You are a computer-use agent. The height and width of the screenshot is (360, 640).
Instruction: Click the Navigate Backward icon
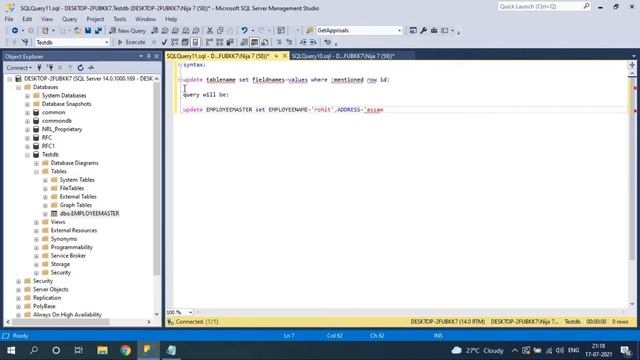15,31
